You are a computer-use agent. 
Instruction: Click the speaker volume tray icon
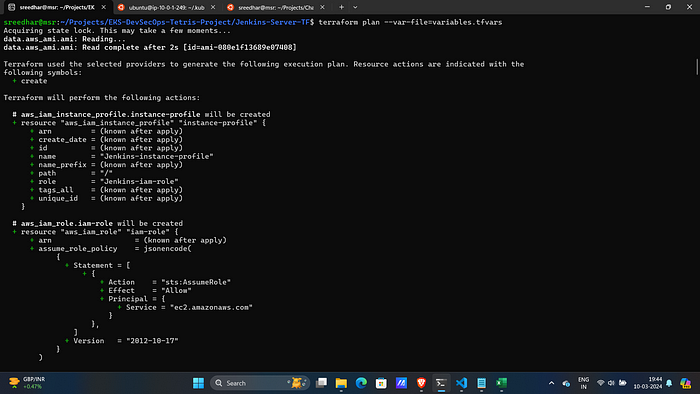611,383
